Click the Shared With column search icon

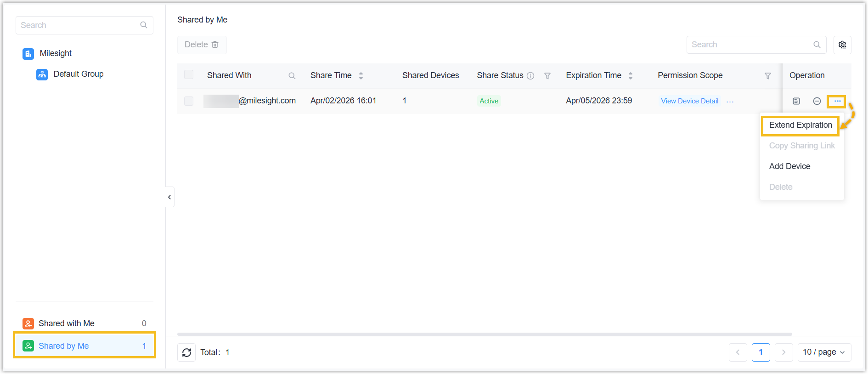coord(292,76)
